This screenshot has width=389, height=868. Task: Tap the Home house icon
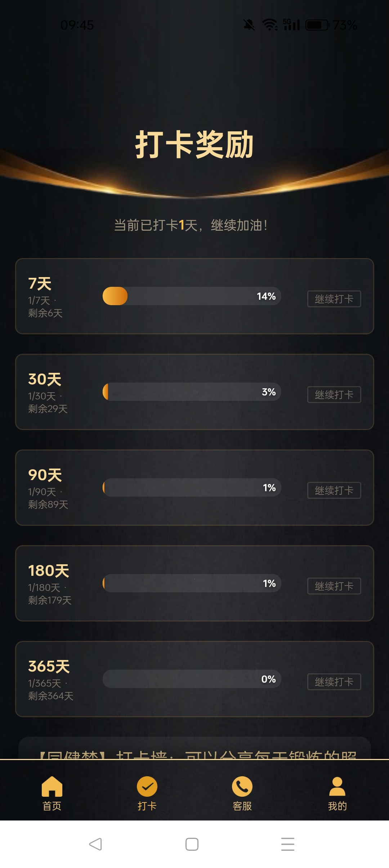tap(52, 786)
